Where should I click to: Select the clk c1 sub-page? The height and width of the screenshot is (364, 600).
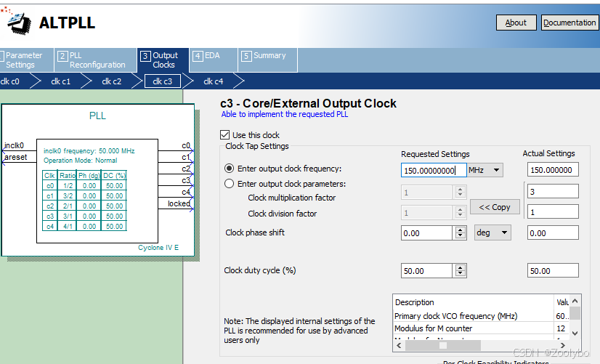60,81
